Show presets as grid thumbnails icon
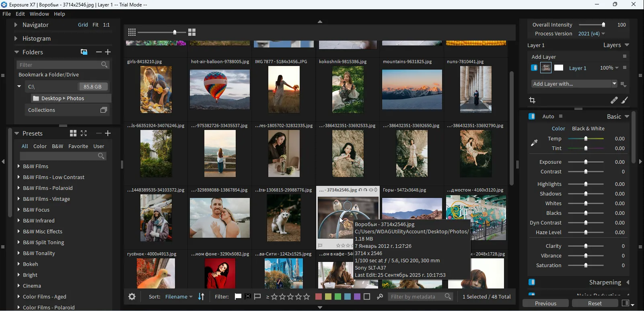 pos(73,133)
